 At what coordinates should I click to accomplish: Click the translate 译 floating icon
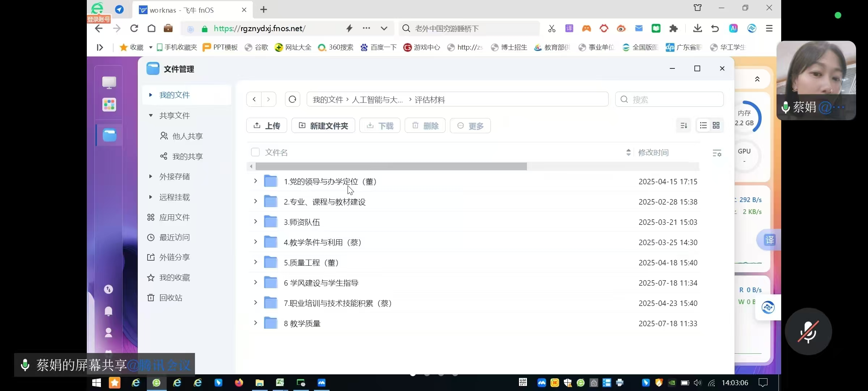pyautogui.click(x=769, y=240)
